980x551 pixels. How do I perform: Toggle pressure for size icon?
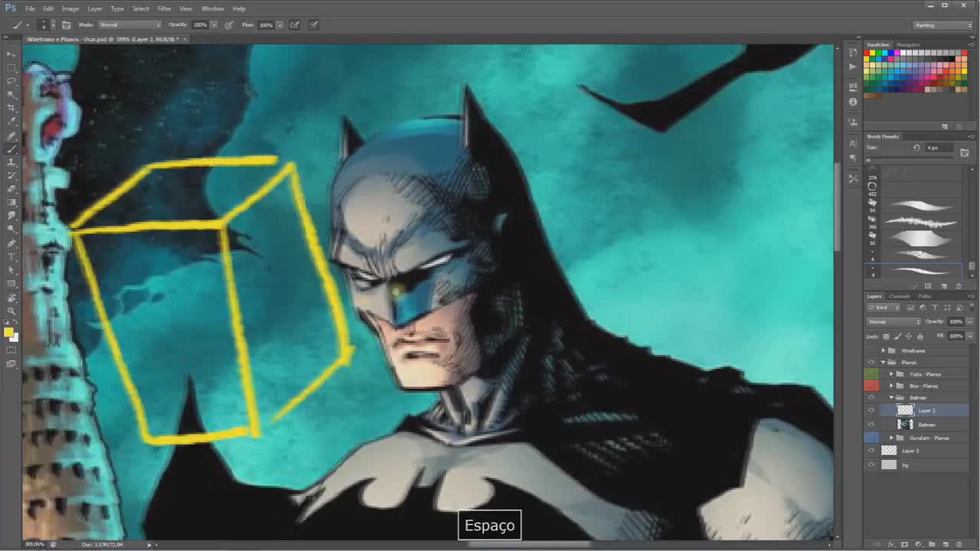pos(314,25)
